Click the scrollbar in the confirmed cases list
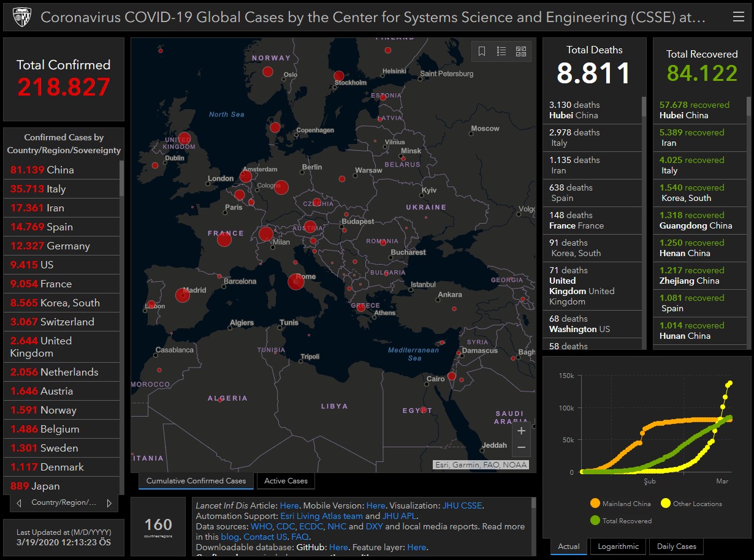754x560 pixels. 121,178
